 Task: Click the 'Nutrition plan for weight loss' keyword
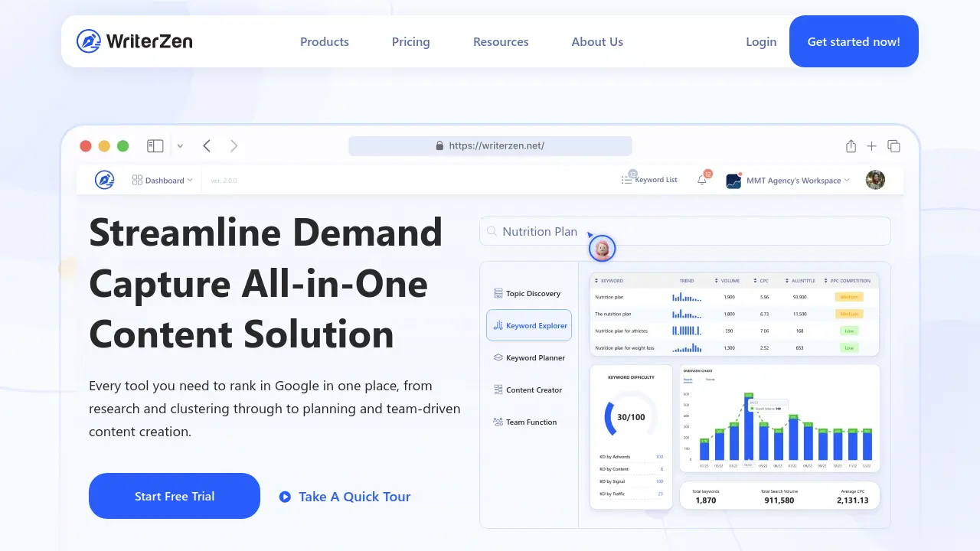(625, 347)
